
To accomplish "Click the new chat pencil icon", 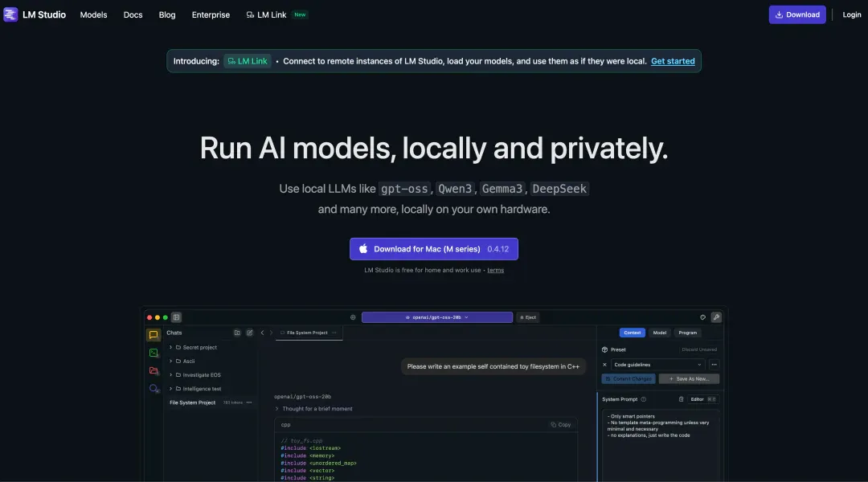I will pyautogui.click(x=250, y=333).
